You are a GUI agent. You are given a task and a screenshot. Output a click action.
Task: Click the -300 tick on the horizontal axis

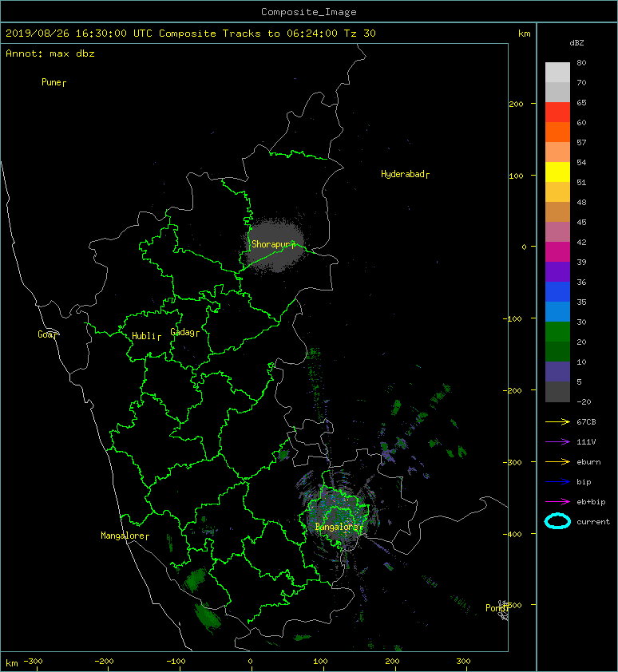click(x=33, y=662)
